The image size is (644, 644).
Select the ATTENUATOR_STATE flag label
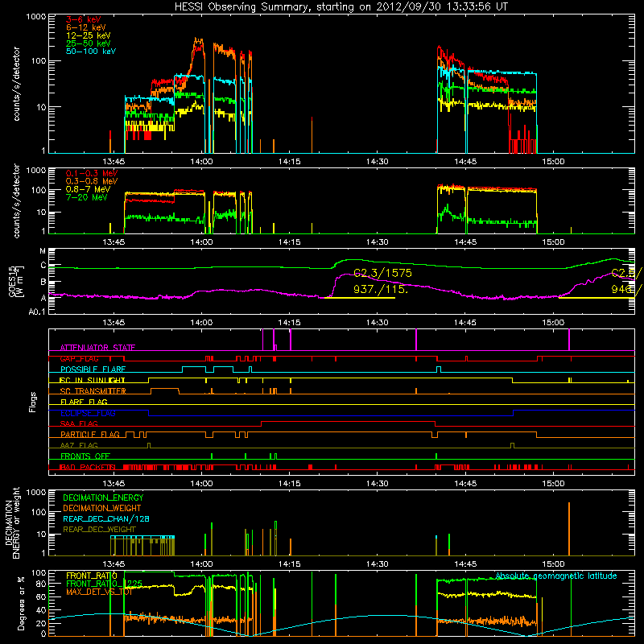click(97, 348)
